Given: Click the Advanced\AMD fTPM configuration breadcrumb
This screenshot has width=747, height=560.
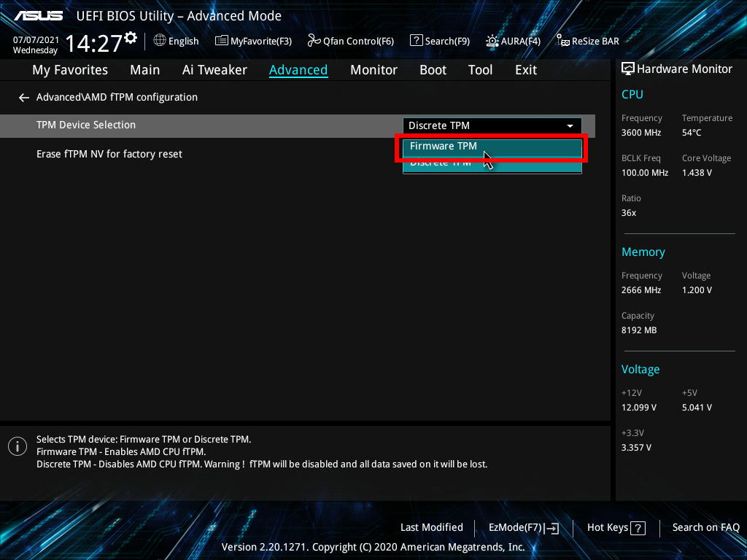Looking at the screenshot, I should pyautogui.click(x=117, y=97).
